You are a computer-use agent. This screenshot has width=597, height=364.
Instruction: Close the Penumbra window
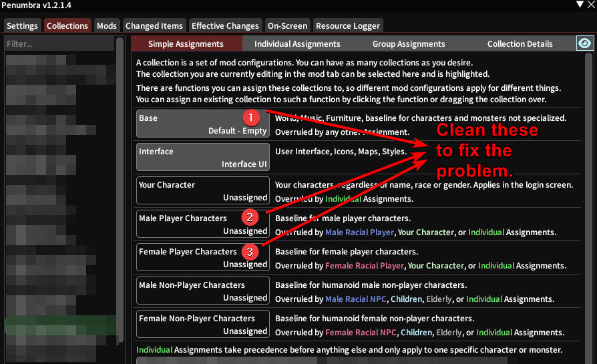click(590, 5)
